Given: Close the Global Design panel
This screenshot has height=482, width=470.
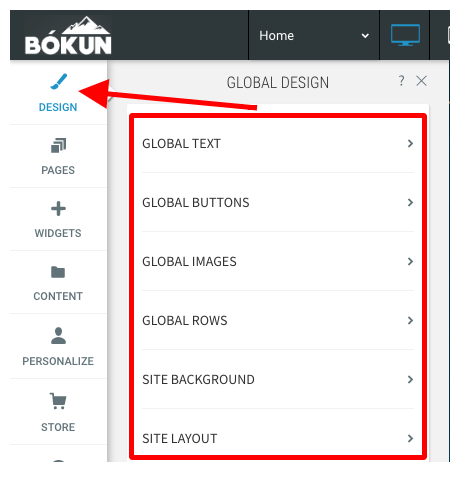Looking at the screenshot, I should pyautogui.click(x=421, y=81).
